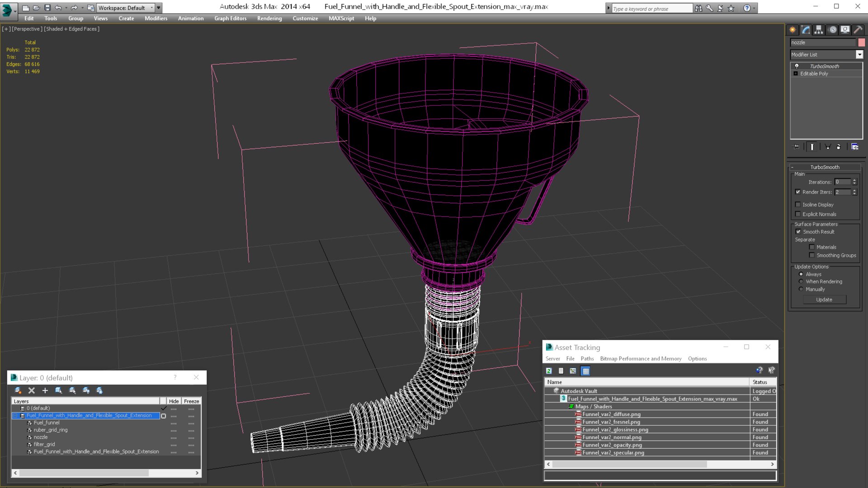
Task: Open the Rendering menu
Action: [x=269, y=19]
